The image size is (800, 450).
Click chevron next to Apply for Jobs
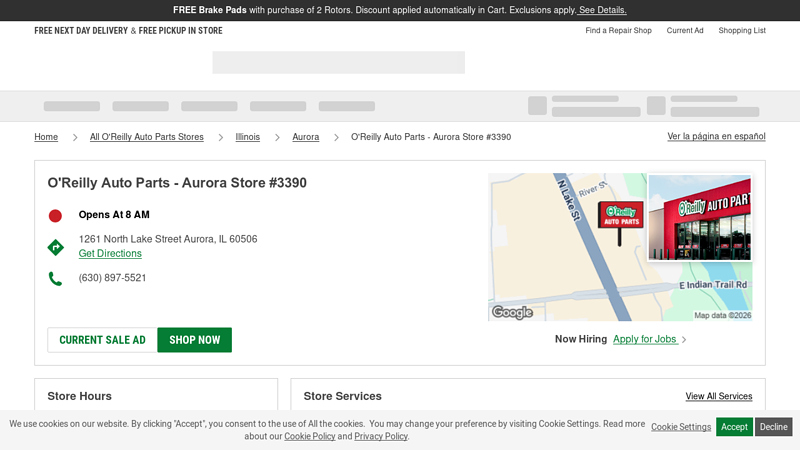tap(684, 340)
